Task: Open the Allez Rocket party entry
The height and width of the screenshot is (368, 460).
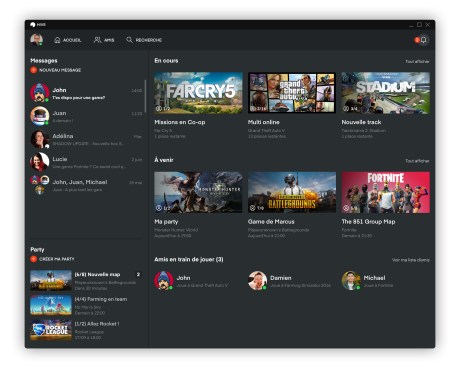Action: pyautogui.click(x=86, y=330)
